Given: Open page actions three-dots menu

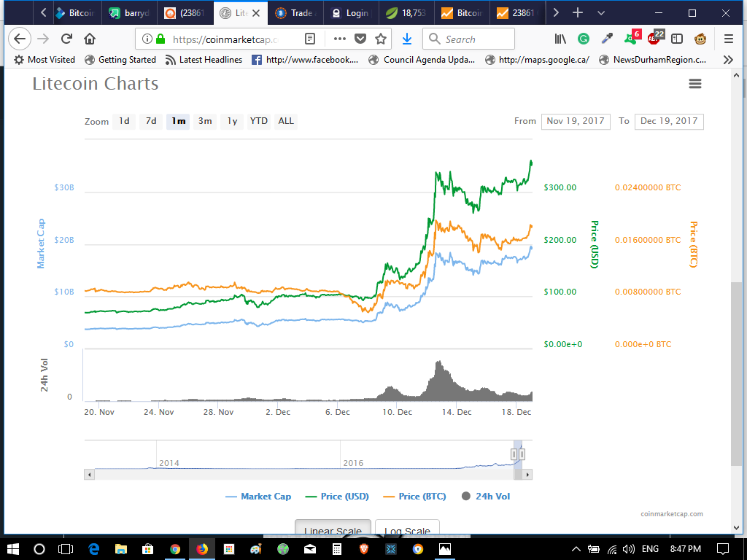Looking at the screenshot, I should 340,39.
